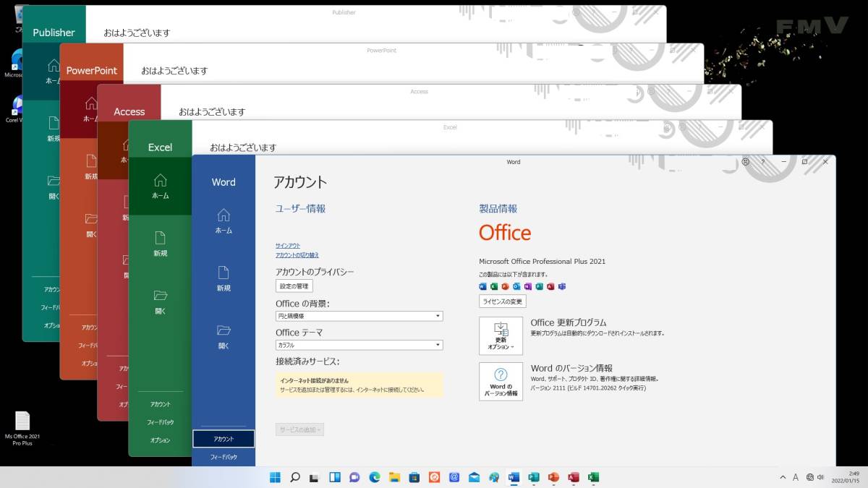Open the Ms Office 2021 Pro Plus desktop file

pyautogui.click(x=22, y=428)
